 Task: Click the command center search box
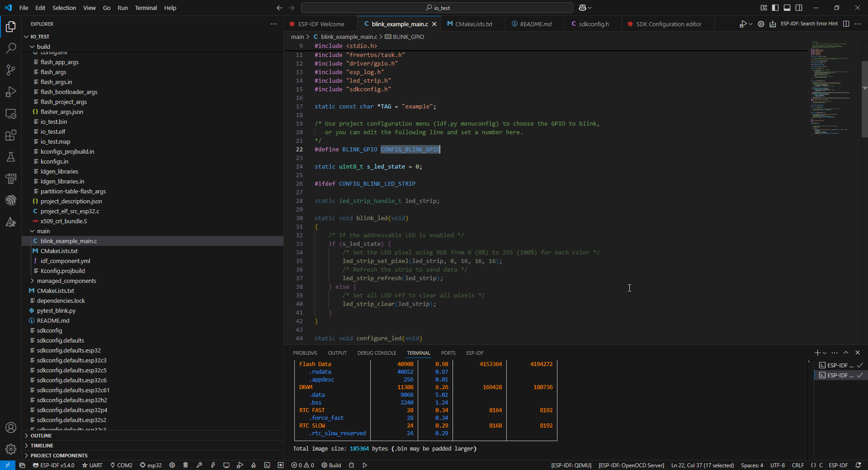tap(437, 8)
